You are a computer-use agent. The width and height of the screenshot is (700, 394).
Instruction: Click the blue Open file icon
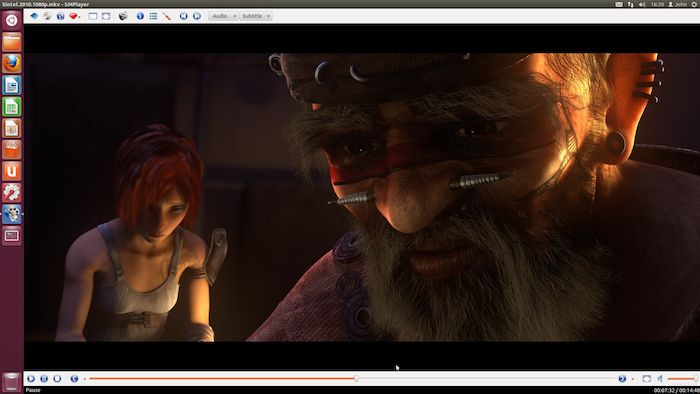point(34,16)
